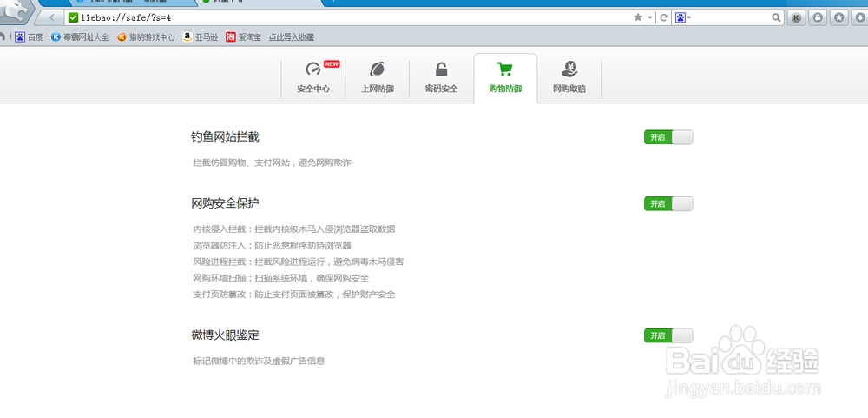This screenshot has height=418, width=868.
Task: Click the padlock toolbar button
Action: [818, 18]
